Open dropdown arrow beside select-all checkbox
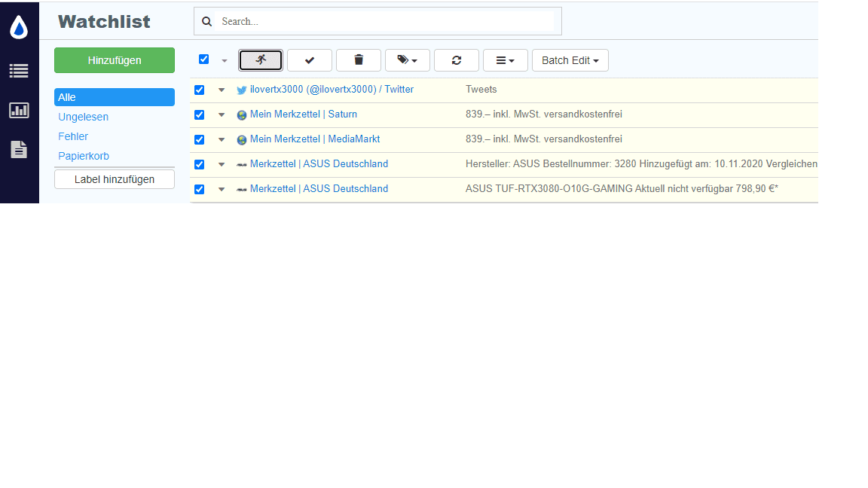Viewport: 868px width, 488px height. (x=225, y=61)
